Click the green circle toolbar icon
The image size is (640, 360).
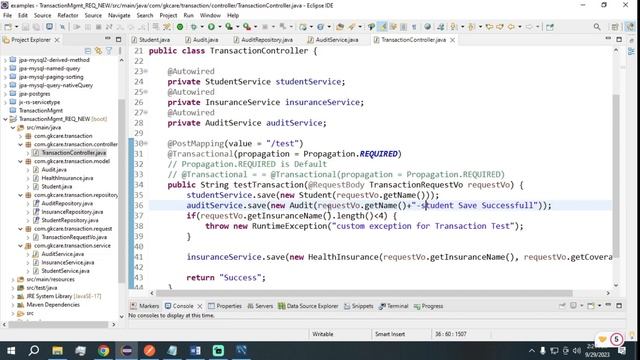(x=180, y=27)
